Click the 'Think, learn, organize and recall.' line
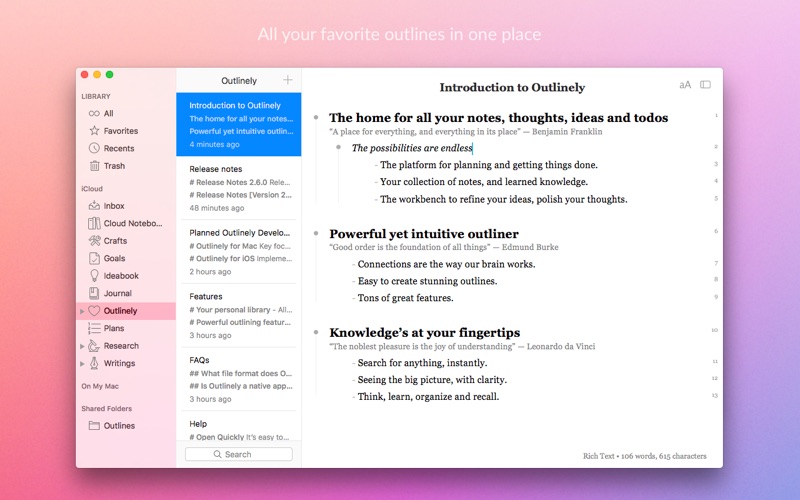The image size is (800, 500). 428,396
